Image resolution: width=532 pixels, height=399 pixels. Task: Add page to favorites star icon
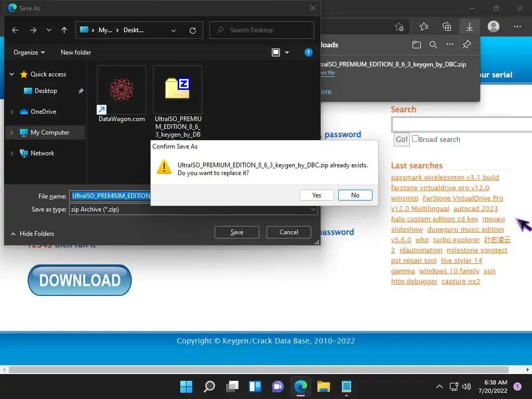(400, 26)
